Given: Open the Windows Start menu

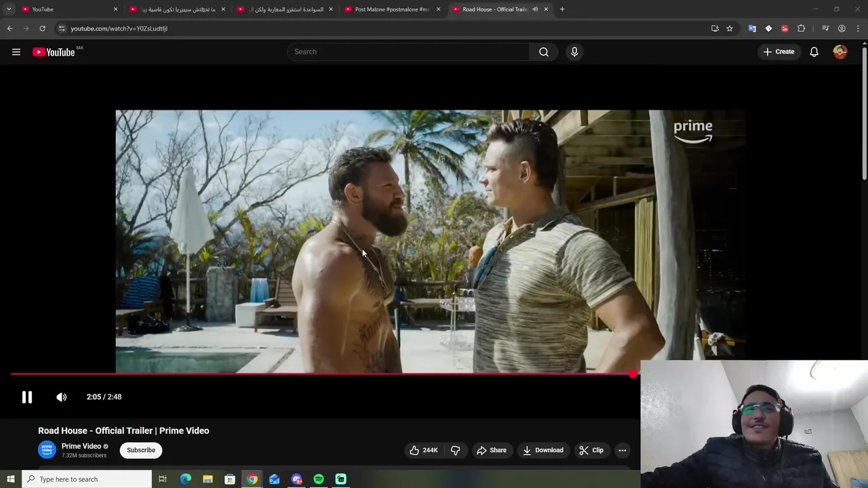Looking at the screenshot, I should [x=10, y=479].
